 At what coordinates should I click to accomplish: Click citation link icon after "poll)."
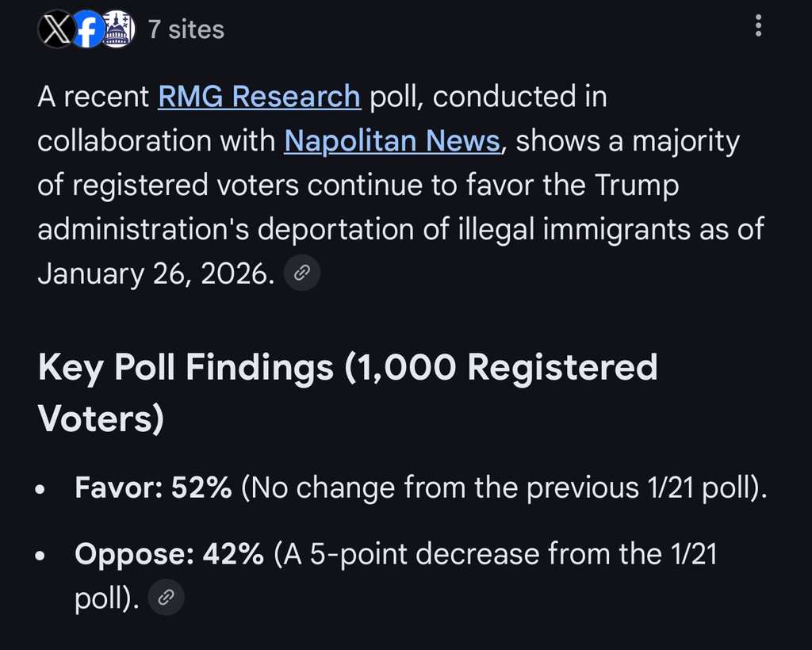pos(166,598)
